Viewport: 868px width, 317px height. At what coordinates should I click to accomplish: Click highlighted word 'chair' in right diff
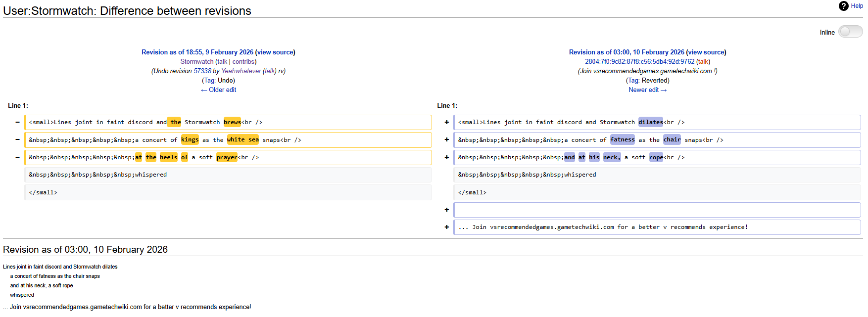pyautogui.click(x=672, y=139)
